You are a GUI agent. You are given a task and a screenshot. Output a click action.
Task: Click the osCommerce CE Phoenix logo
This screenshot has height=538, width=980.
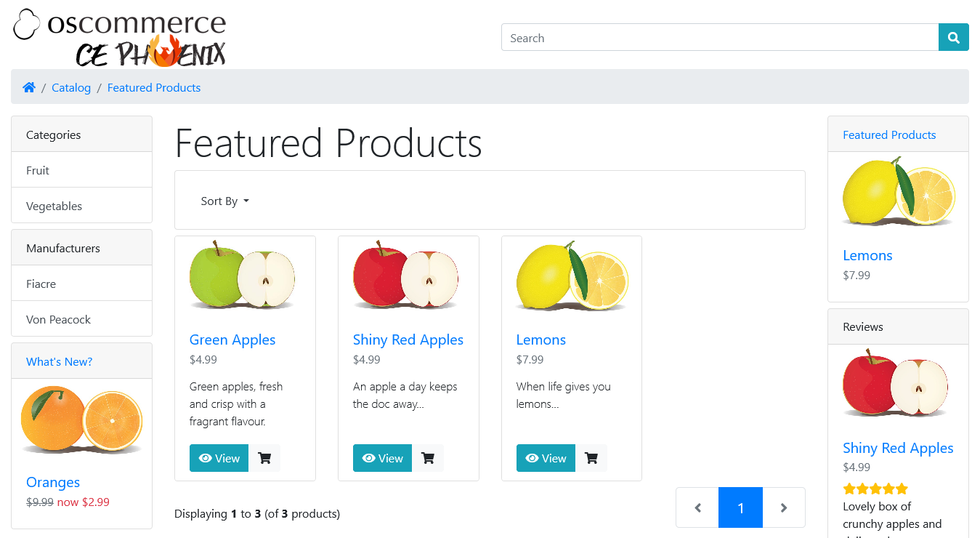[119, 36]
